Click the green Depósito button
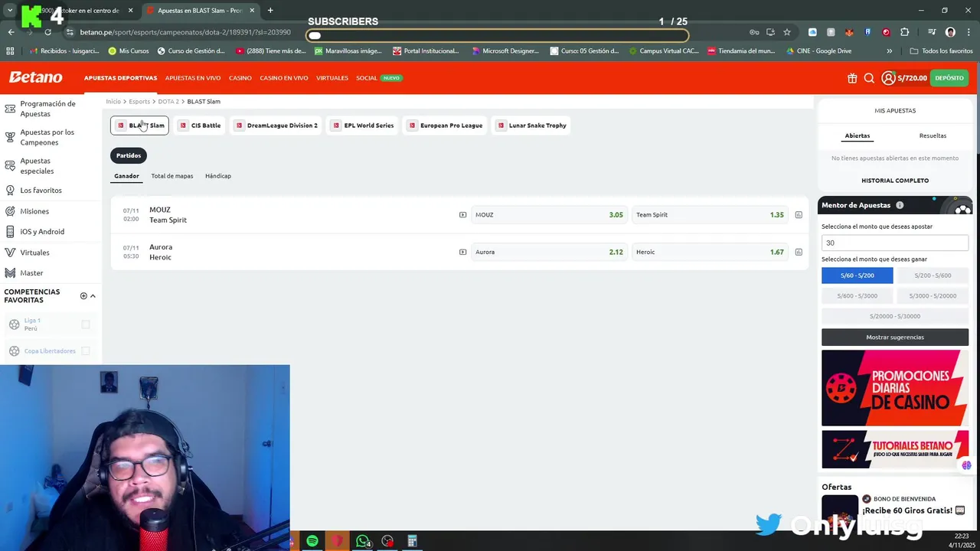This screenshot has width=980, height=551. pos(949,78)
